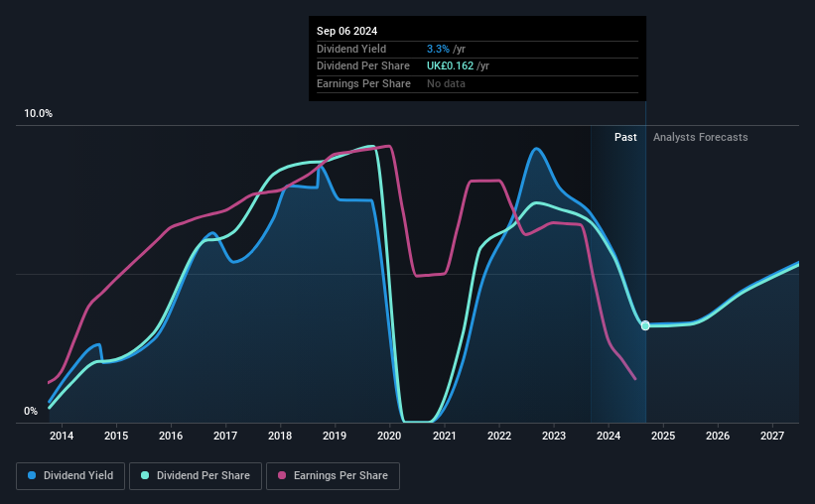Click the teal Dividend Per Share legend dot
The height and width of the screenshot is (504, 815).
coord(145,475)
